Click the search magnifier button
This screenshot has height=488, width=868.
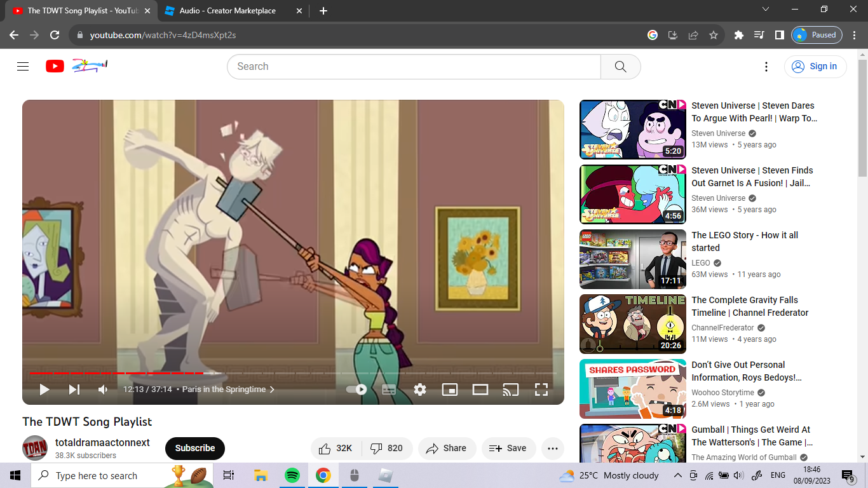[x=621, y=67]
